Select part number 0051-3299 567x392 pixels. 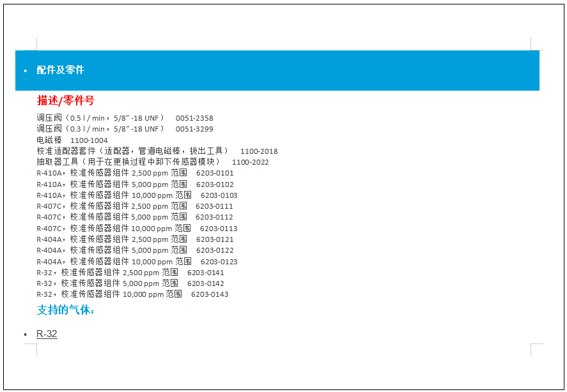pos(194,129)
